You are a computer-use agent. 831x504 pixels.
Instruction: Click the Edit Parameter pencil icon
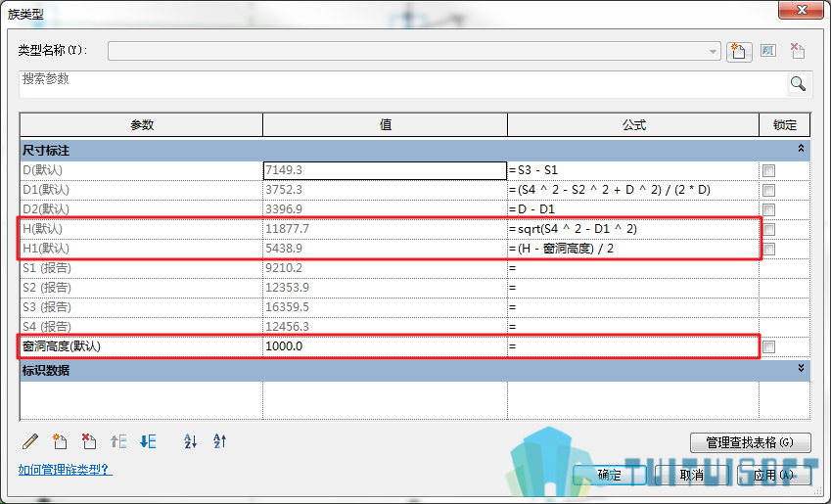click(x=30, y=441)
